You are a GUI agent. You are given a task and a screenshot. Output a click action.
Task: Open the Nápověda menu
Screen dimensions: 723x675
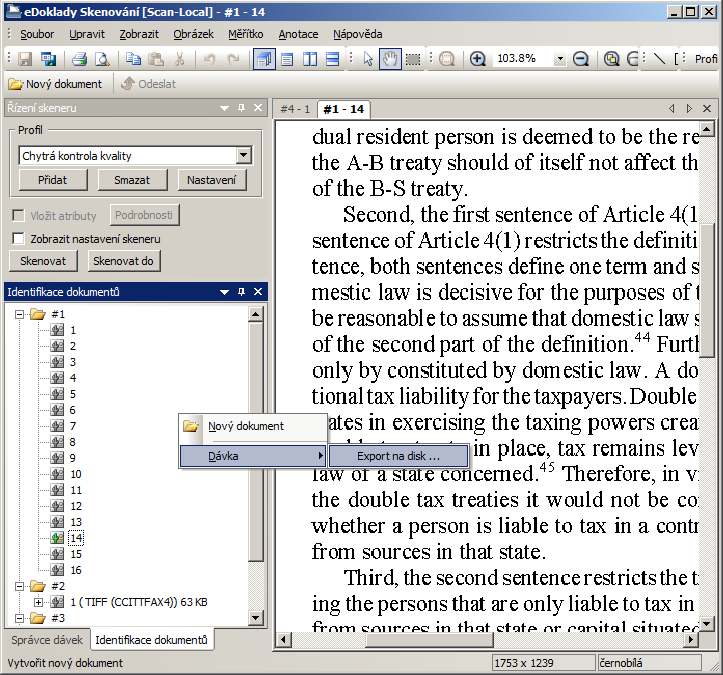[x=357, y=34]
